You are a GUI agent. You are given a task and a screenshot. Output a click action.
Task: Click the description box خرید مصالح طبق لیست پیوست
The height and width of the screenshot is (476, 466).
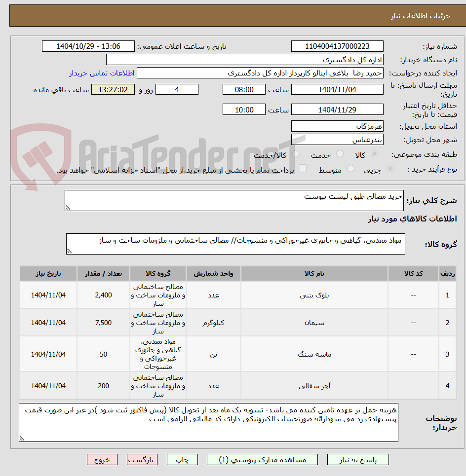click(234, 201)
